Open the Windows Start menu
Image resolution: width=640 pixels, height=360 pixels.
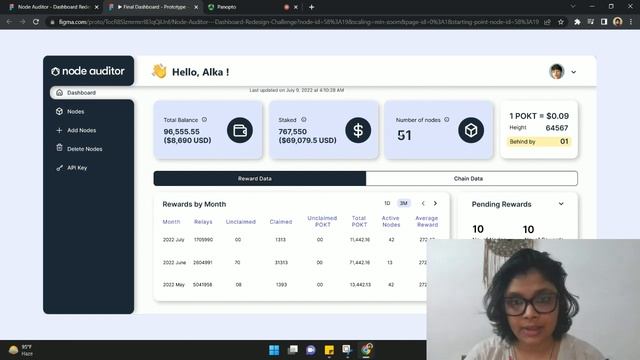tap(274, 350)
